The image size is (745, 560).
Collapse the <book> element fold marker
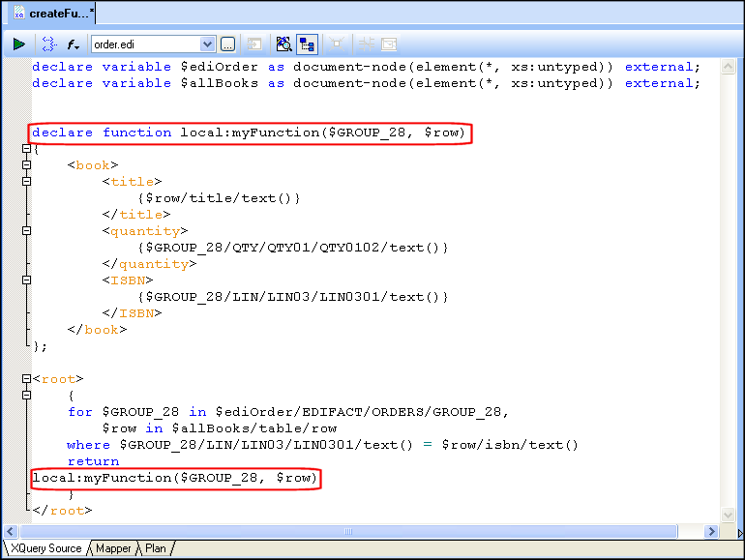(x=27, y=164)
